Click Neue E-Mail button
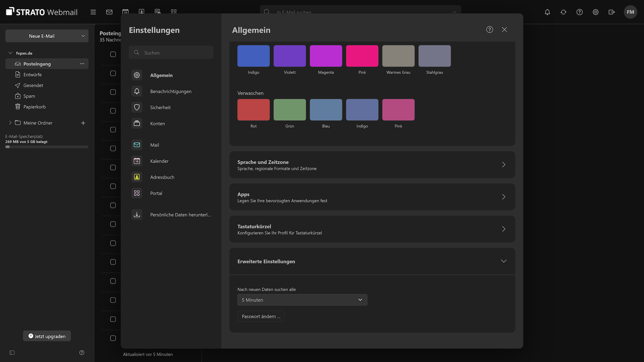This screenshot has width=644, height=362. point(42,36)
